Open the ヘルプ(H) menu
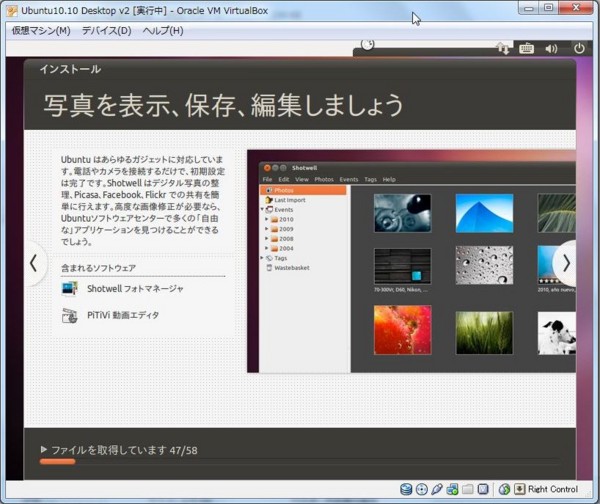Viewport: 600px width, 504px height. (x=163, y=31)
